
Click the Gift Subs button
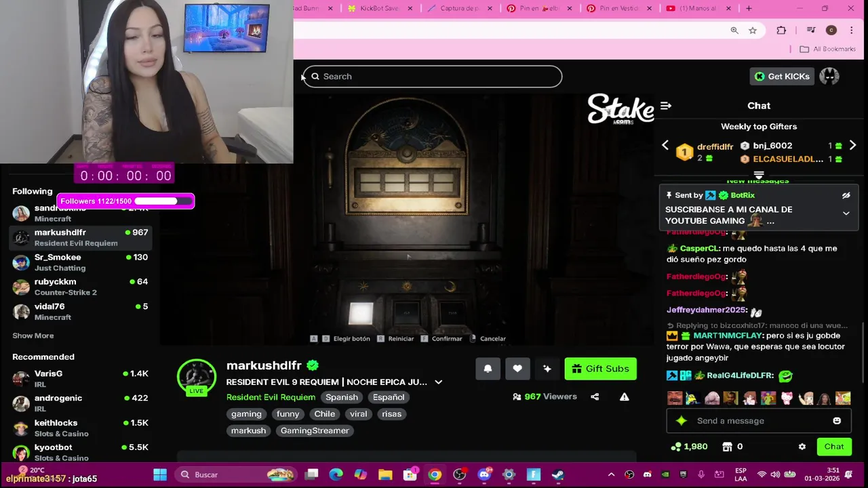click(600, 369)
